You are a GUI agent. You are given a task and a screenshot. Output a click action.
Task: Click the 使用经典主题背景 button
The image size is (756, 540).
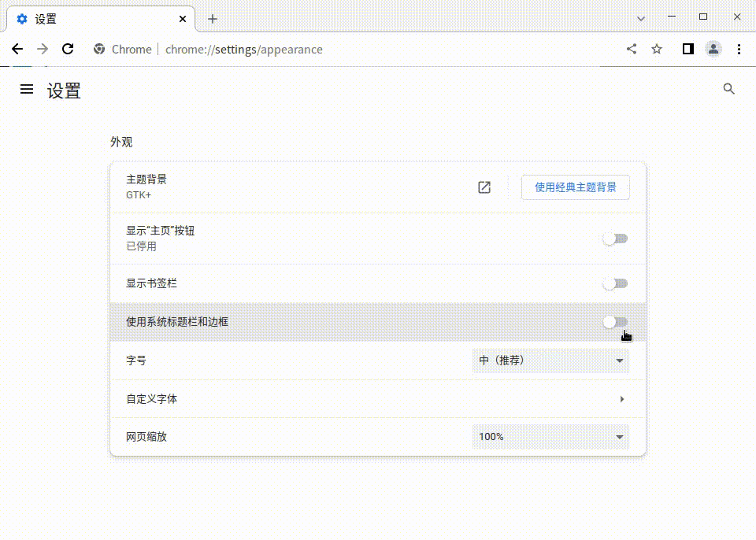575,187
